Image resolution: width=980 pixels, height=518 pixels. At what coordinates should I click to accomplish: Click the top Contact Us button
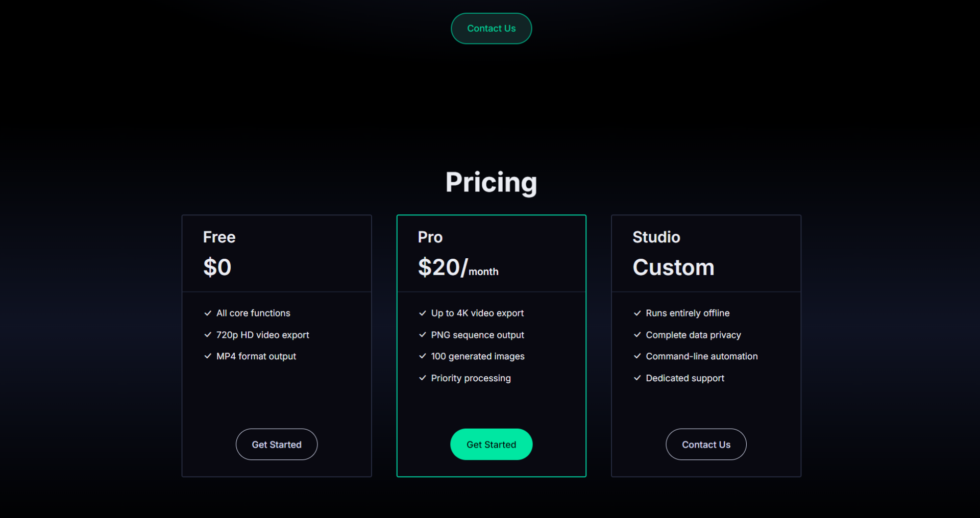(491, 29)
